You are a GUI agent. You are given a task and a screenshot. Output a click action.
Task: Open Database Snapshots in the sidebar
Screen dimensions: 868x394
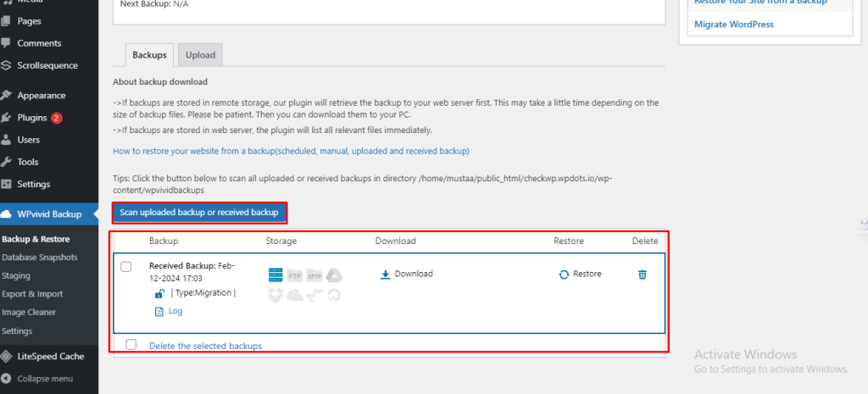(x=40, y=258)
